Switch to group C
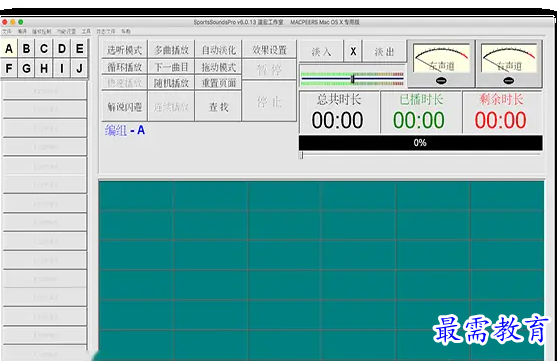The width and height of the screenshot is (557, 361). coord(44,49)
